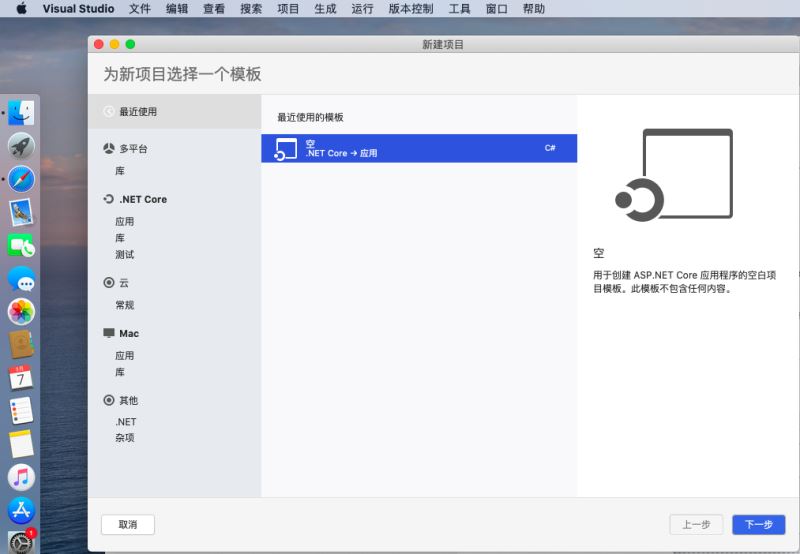Click the 其他 category heading

pyautogui.click(x=129, y=400)
